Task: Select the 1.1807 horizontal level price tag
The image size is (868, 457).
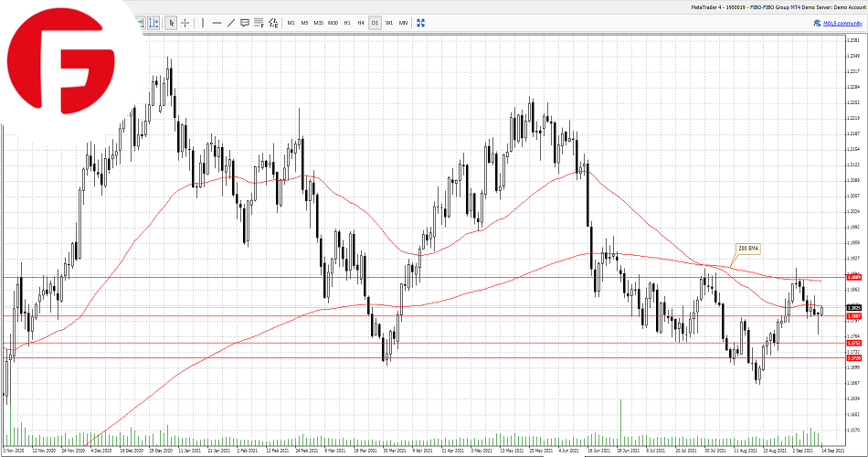Action: point(854,315)
